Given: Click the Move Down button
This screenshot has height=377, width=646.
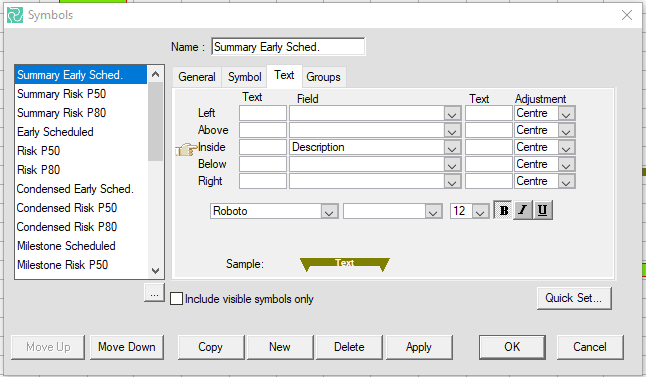Looking at the screenshot, I should coord(127,347).
